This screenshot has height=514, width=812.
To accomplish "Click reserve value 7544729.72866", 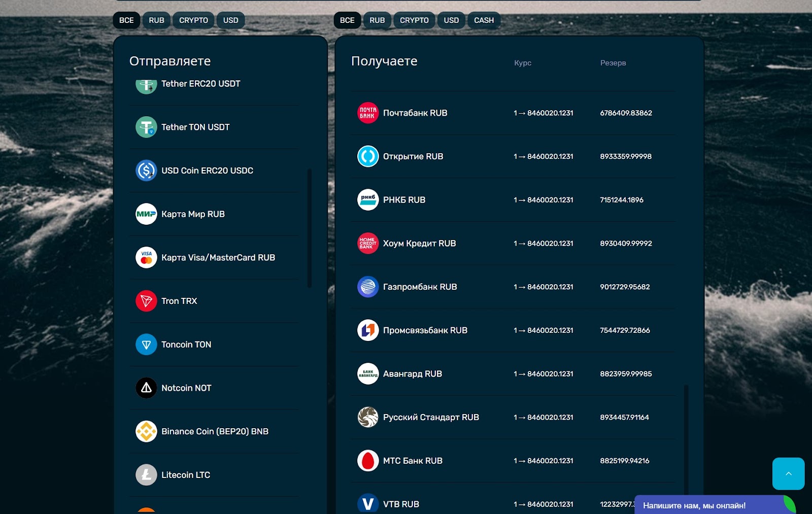I will point(625,330).
